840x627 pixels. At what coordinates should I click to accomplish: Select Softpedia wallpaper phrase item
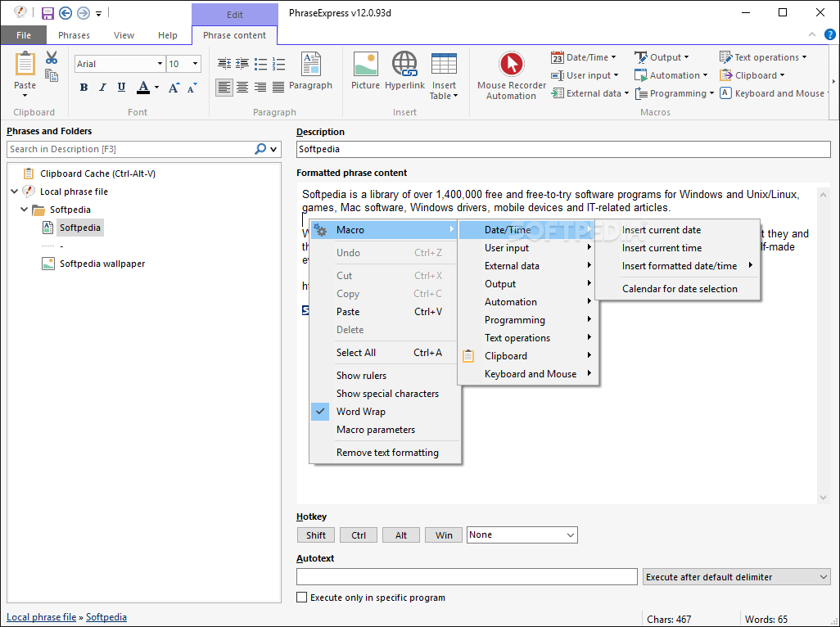102,264
